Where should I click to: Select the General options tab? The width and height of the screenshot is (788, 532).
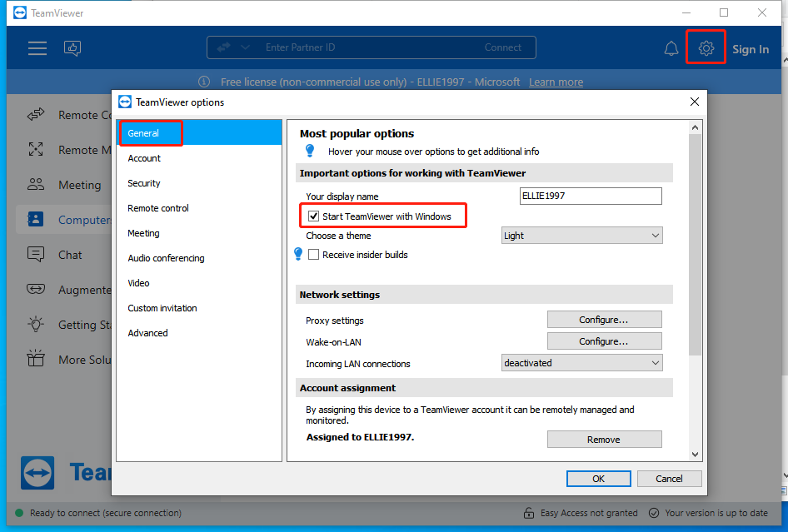pyautogui.click(x=199, y=133)
